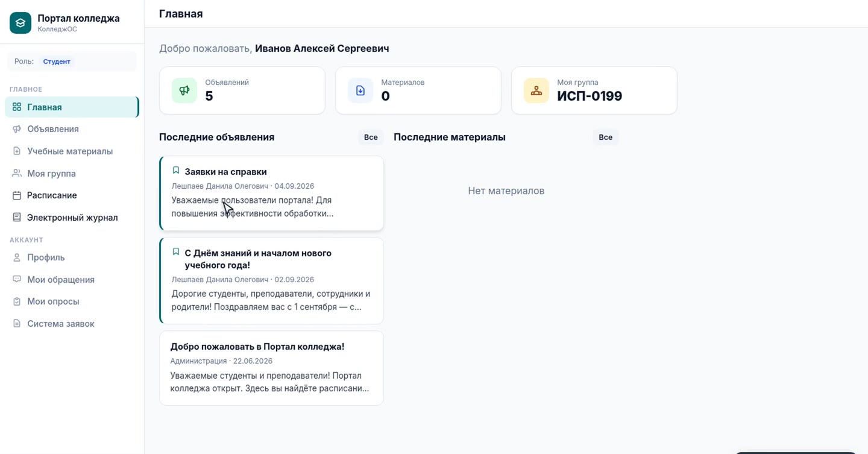Click Все button next to Последние материалы
The height and width of the screenshot is (454, 868).
[x=605, y=137]
